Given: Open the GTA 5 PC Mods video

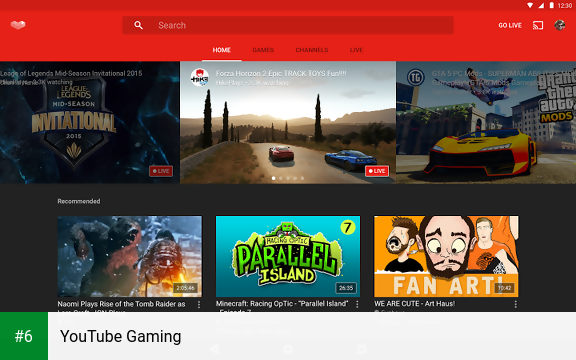Looking at the screenshot, I should pyautogui.click(x=486, y=122).
